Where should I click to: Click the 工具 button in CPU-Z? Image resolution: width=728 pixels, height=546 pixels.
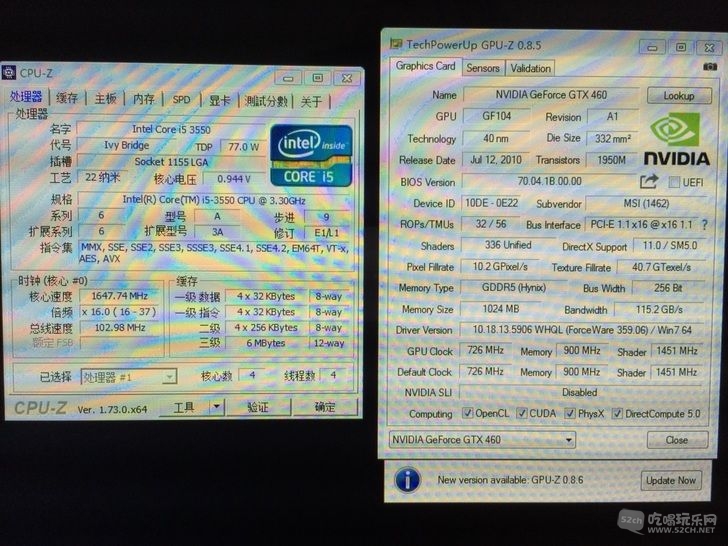tap(184, 407)
